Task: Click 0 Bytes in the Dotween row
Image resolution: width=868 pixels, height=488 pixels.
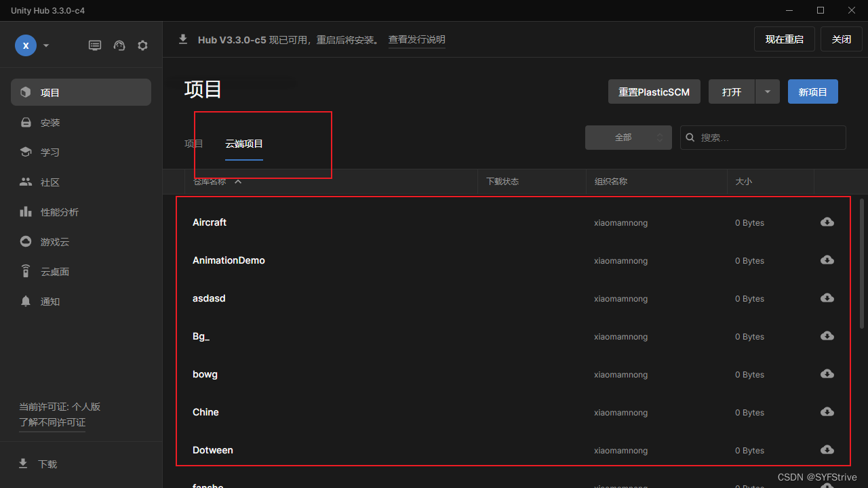Action: point(749,451)
